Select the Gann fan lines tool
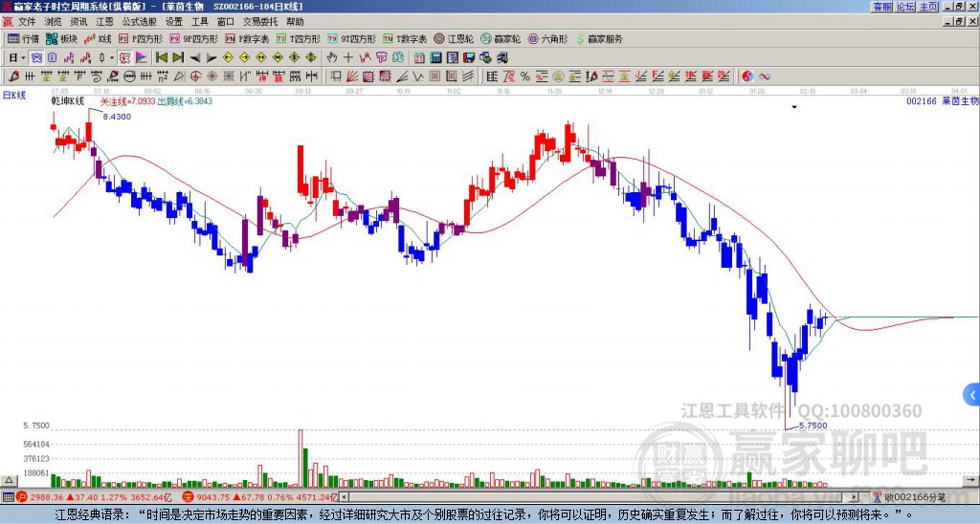The height and width of the screenshot is (524, 980). pyautogui.click(x=352, y=76)
